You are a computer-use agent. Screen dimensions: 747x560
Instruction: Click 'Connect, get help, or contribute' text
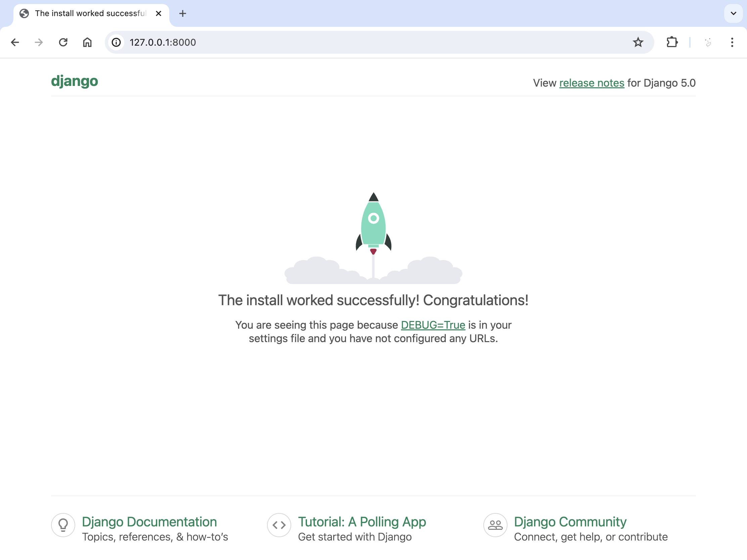[591, 537]
